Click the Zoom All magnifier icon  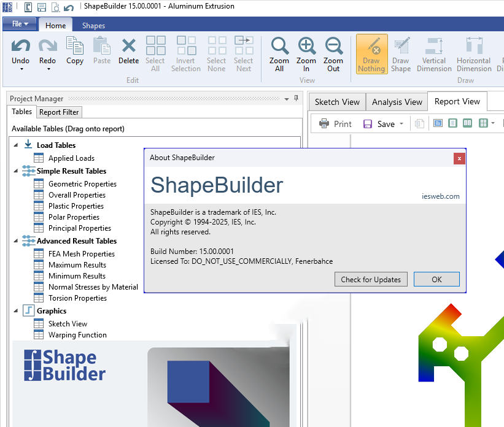pos(279,45)
